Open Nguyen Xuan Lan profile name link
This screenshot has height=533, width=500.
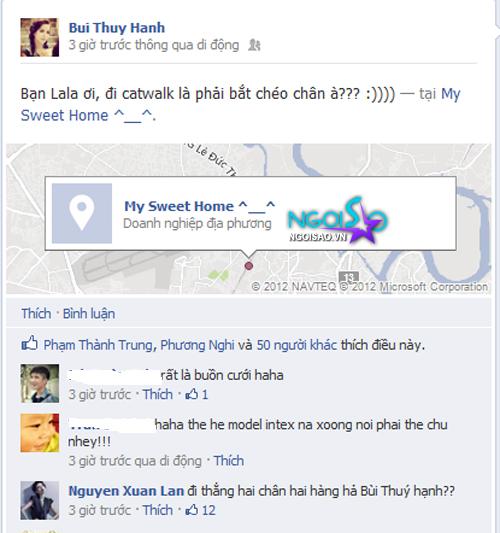(x=126, y=491)
